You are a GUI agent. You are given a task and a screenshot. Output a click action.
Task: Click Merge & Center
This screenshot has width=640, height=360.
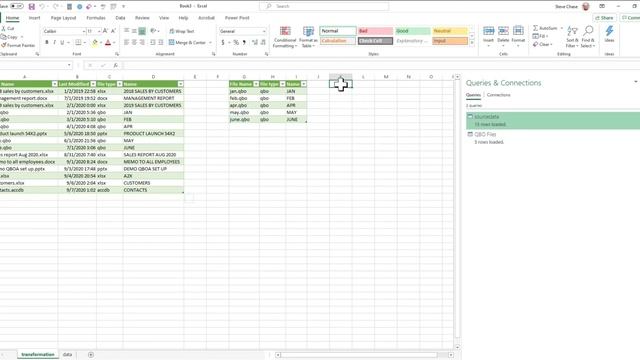[187, 42]
